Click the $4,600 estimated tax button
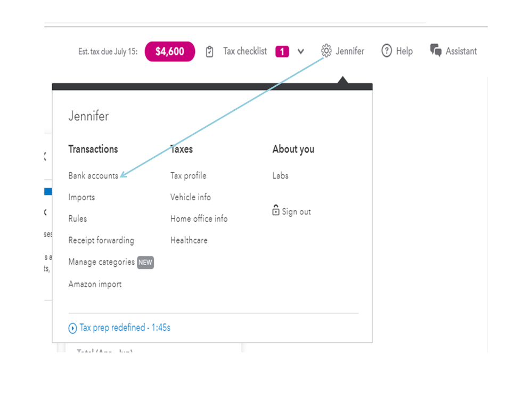 [x=170, y=52]
